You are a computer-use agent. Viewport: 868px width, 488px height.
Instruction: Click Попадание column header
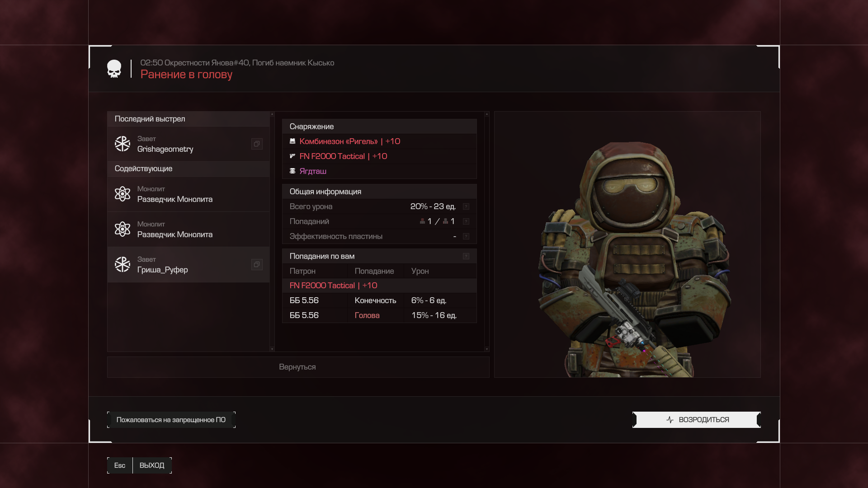pyautogui.click(x=374, y=271)
